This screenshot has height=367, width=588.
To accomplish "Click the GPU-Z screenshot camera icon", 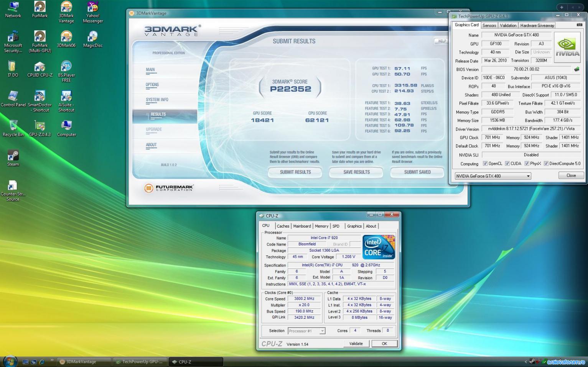I will click(579, 25).
